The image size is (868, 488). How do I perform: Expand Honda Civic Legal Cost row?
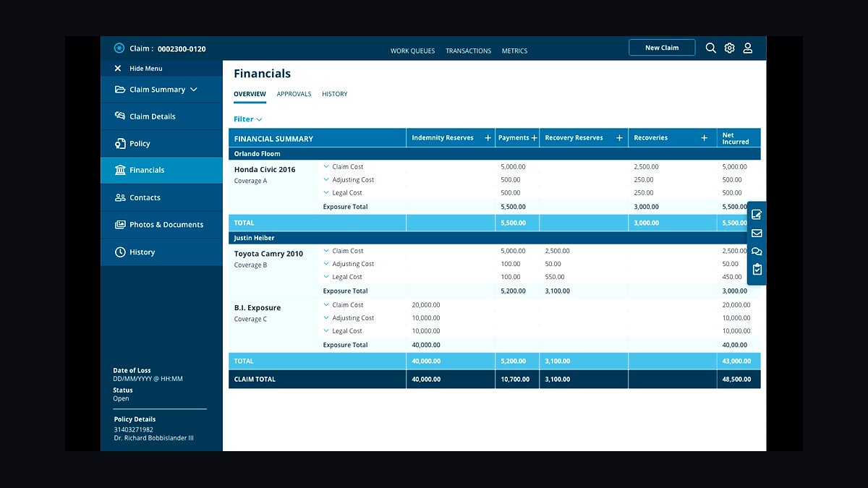tap(326, 193)
